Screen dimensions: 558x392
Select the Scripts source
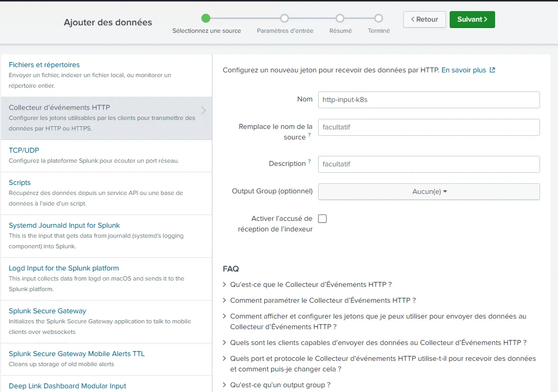(106, 193)
